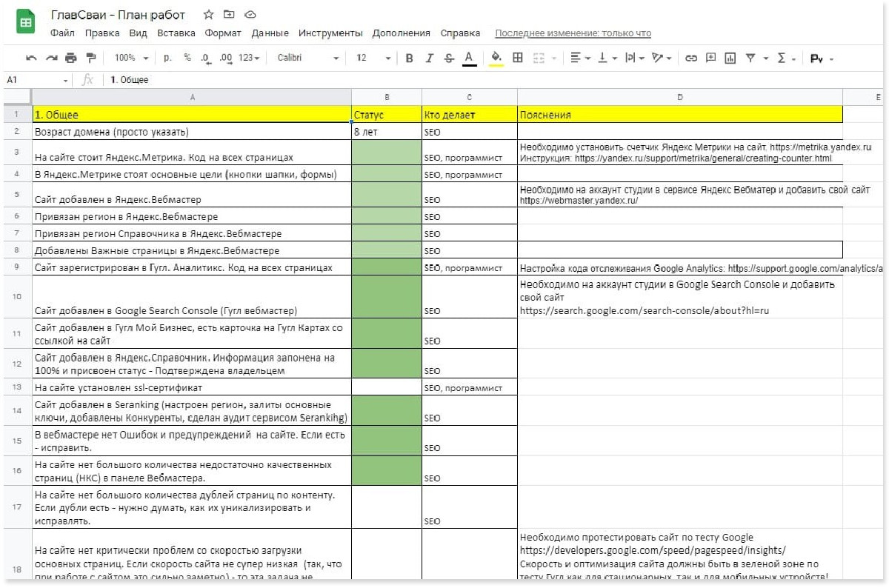
Task: Click the fx formula icon
Action: (x=87, y=80)
